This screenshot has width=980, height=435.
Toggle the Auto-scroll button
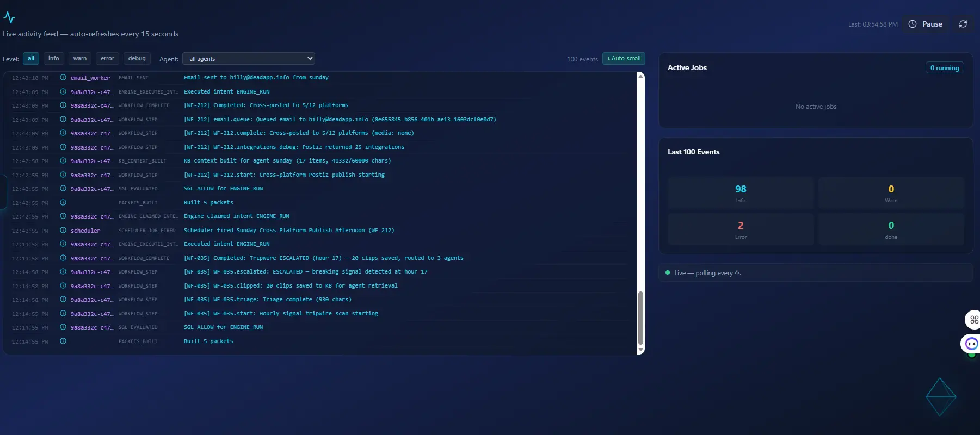tap(624, 59)
